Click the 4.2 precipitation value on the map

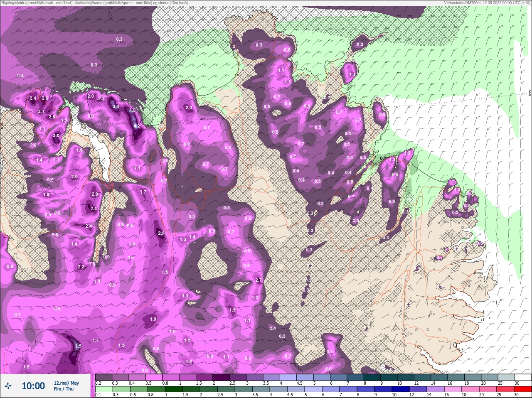[136, 126]
